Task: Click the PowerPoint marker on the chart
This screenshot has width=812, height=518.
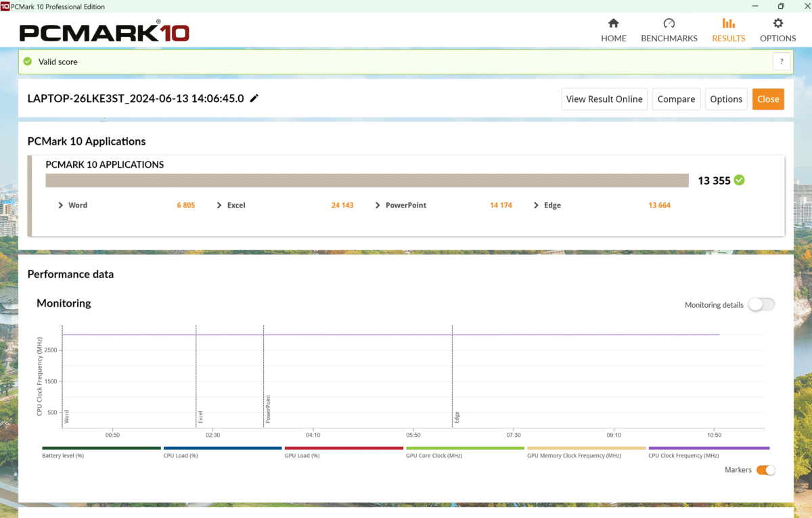Action: click(x=268, y=408)
